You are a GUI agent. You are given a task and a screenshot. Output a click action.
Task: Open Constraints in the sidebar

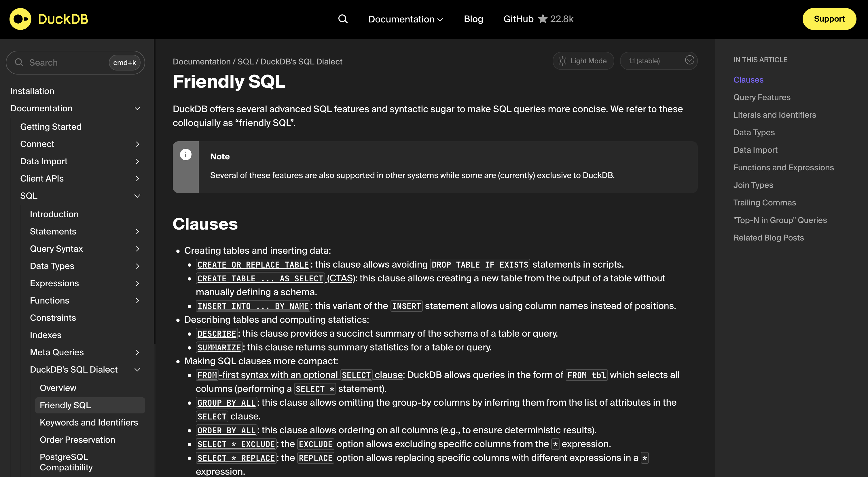click(53, 318)
